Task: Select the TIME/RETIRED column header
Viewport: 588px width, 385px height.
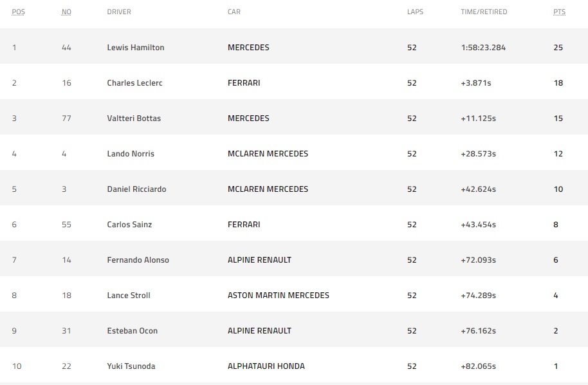Action: pyautogui.click(x=484, y=12)
